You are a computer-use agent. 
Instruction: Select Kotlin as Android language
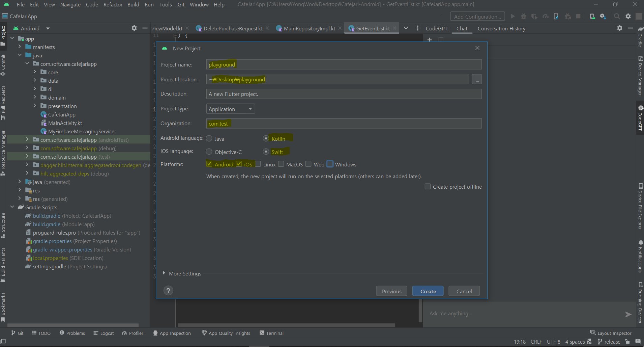point(266,138)
